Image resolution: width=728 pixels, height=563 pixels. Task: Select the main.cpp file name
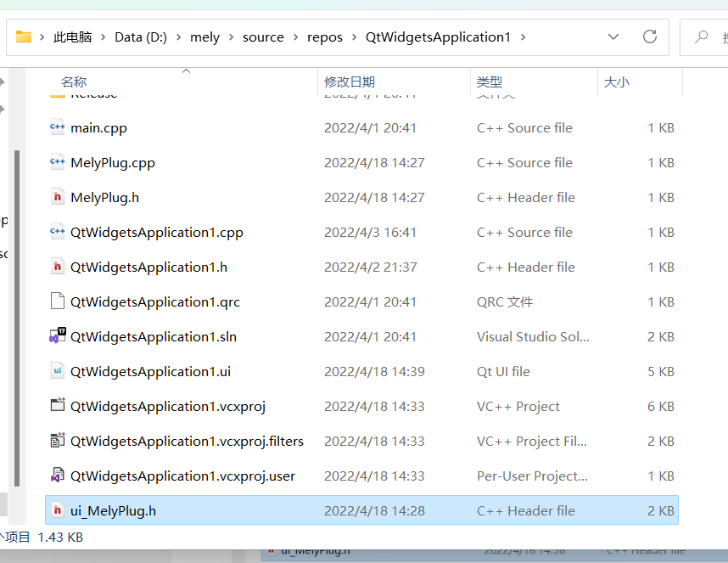click(x=98, y=127)
